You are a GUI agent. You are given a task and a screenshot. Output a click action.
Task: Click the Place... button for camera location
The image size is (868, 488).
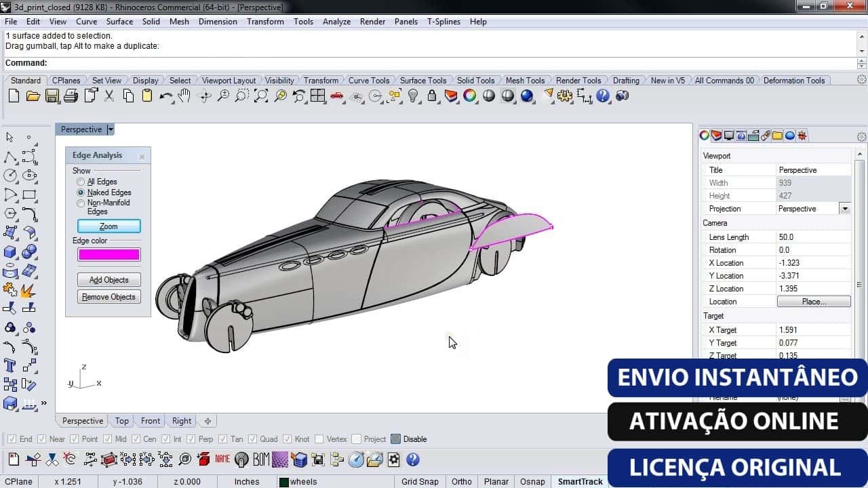pyautogui.click(x=814, y=302)
